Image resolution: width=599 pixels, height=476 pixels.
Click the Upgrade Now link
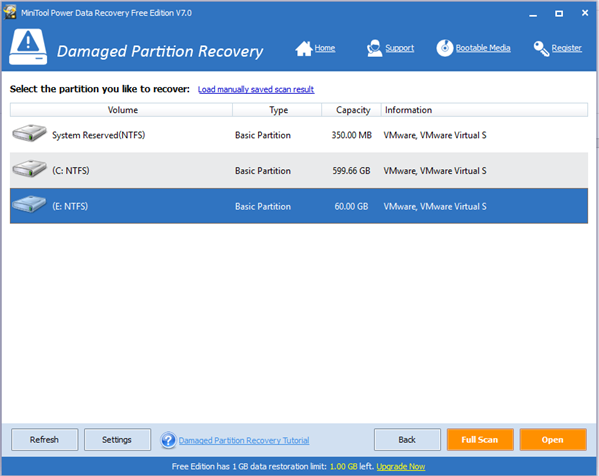click(x=401, y=466)
